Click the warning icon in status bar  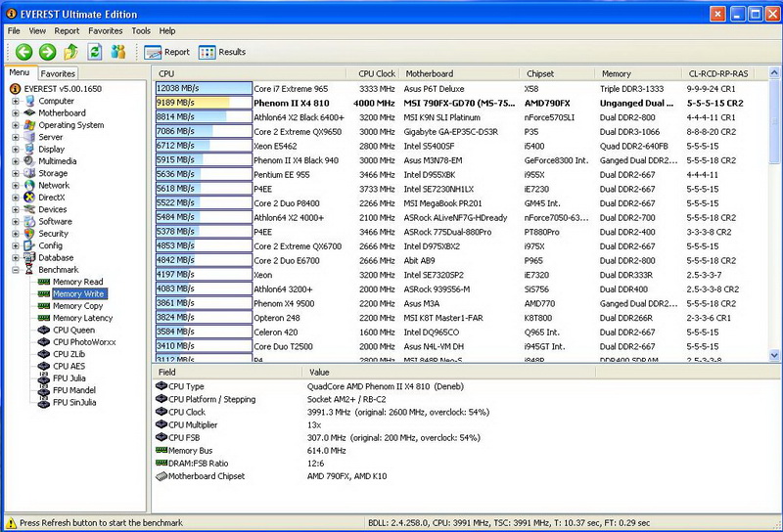11,523
